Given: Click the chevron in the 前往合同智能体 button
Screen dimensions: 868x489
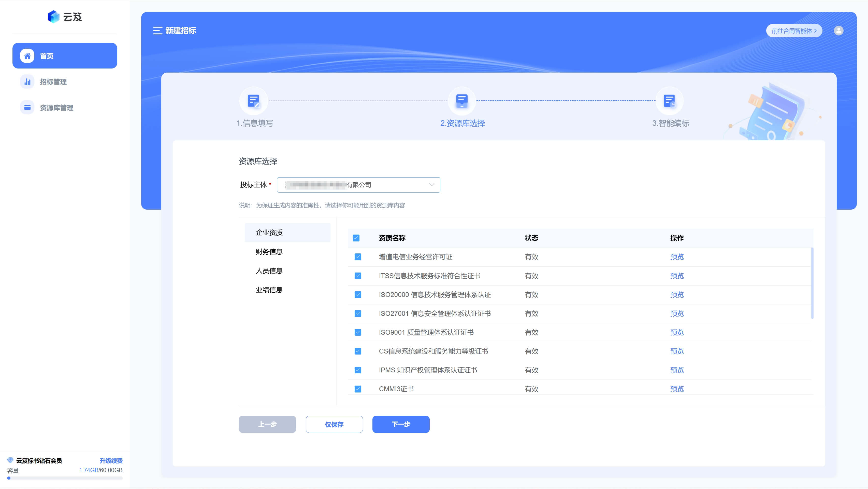Looking at the screenshot, I should (815, 31).
